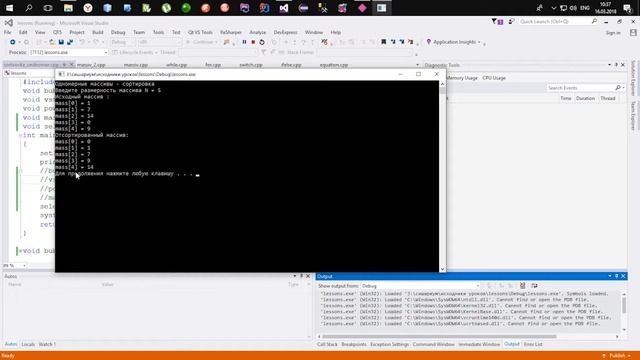Switch to the massiv_2.cpp tab
This screenshot has width=640, height=360.
point(91,65)
